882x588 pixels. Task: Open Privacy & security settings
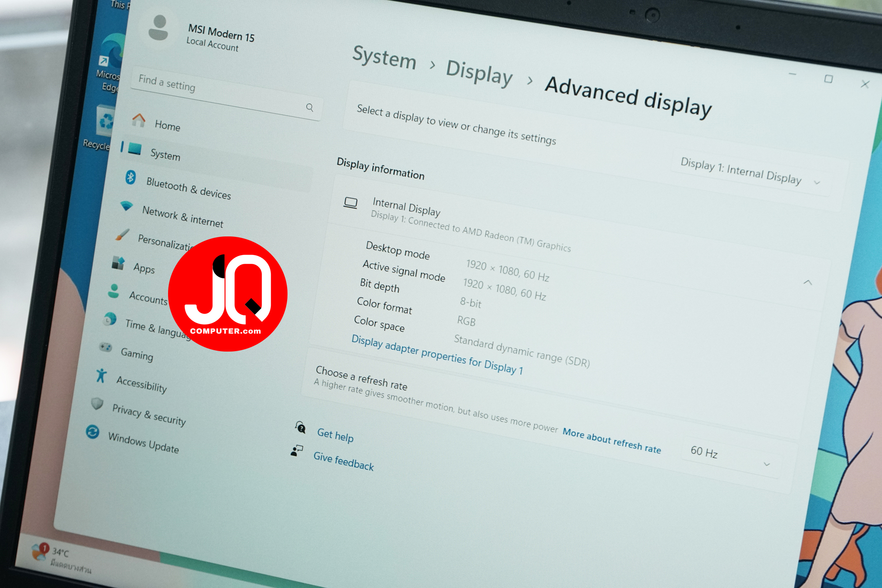(149, 415)
